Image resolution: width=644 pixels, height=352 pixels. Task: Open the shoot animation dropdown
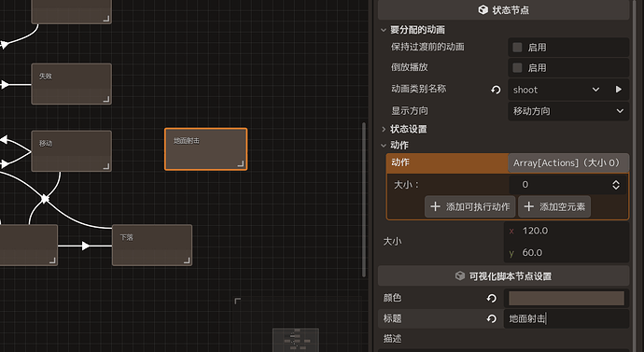pyautogui.click(x=558, y=90)
